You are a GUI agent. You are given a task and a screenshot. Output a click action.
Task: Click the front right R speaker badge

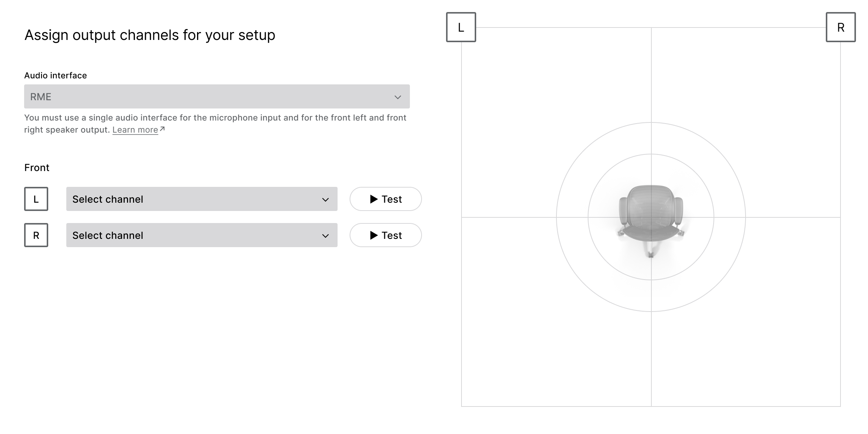36,235
